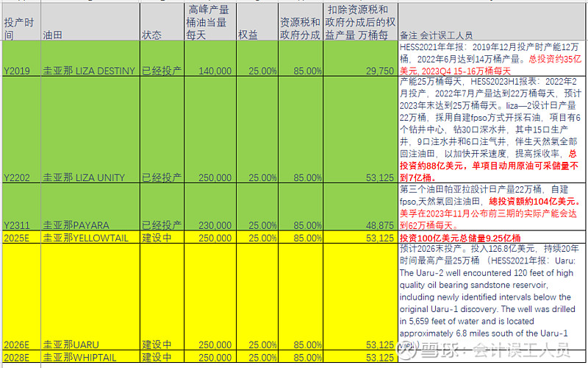Click the 圭亚那YELLOWTAIL cell
Screen dimensions: 588x368
pyautogui.click(x=90, y=237)
